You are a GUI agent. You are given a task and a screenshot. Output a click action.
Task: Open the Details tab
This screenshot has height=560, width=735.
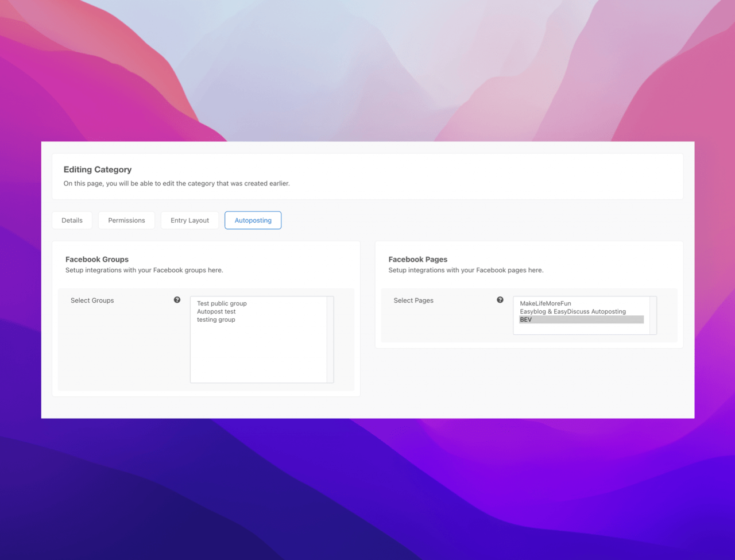[72, 221]
